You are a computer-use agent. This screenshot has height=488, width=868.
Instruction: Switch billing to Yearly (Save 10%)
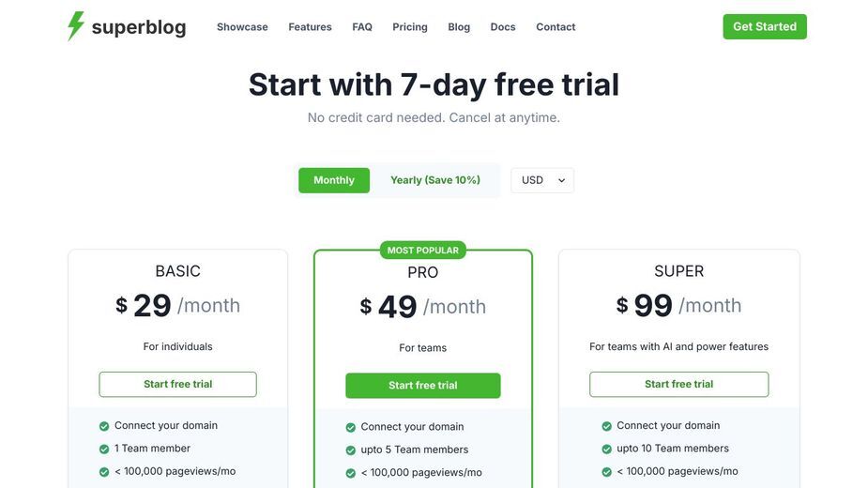(435, 180)
